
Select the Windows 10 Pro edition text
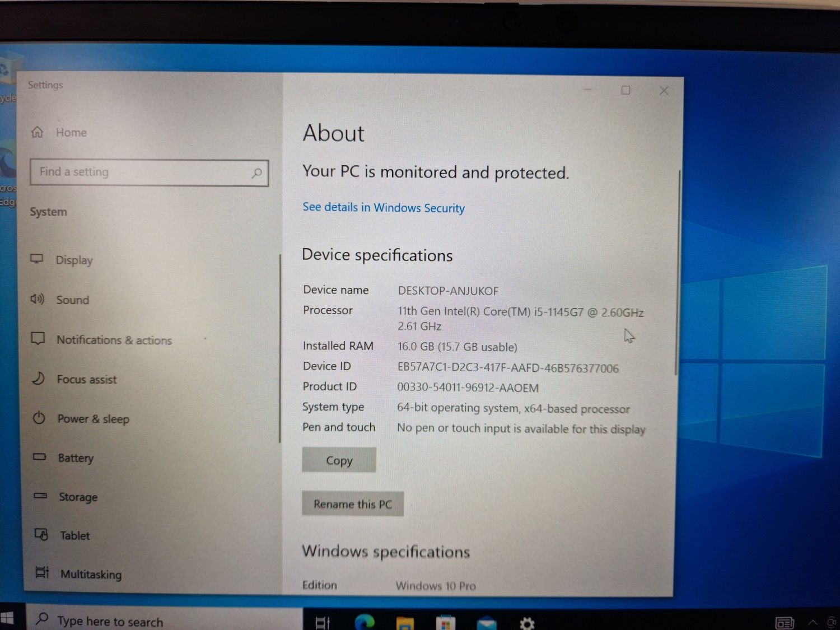click(436, 586)
